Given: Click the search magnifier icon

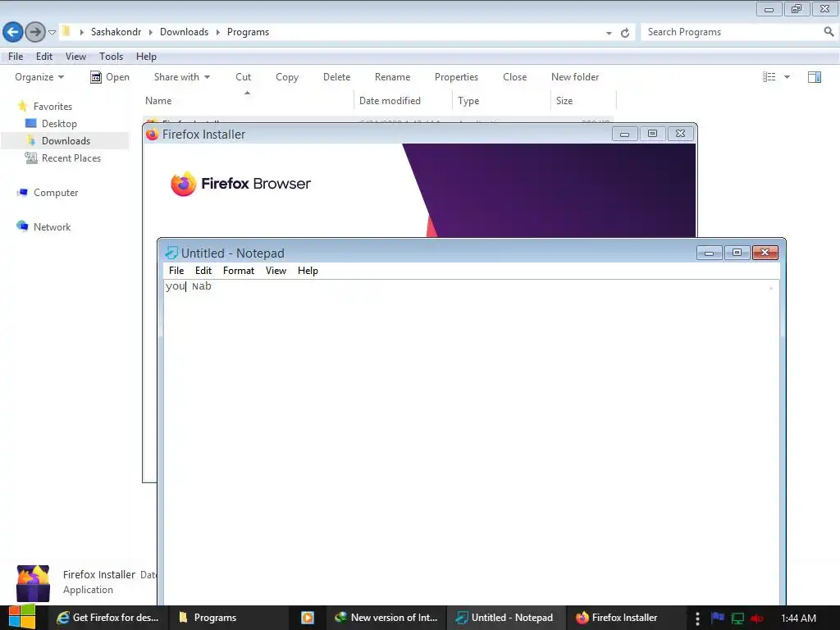Looking at the screenshot, I should click(829, 32).
